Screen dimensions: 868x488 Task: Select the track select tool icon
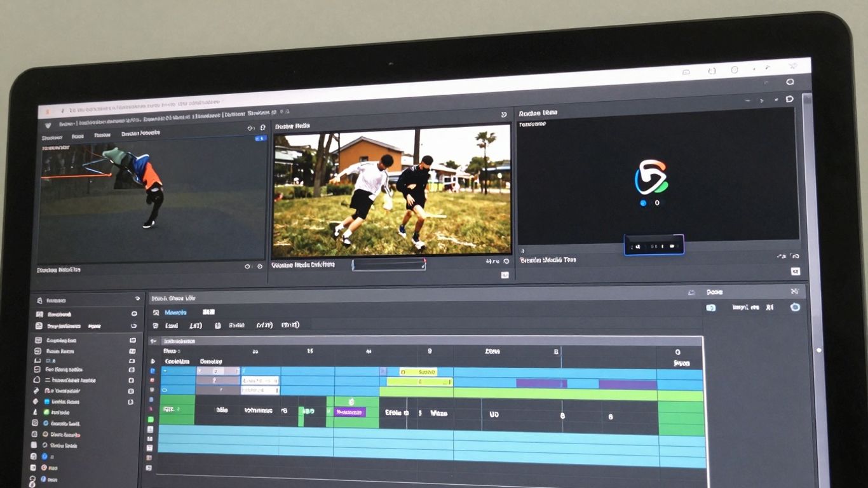click(x=151, y=381)
